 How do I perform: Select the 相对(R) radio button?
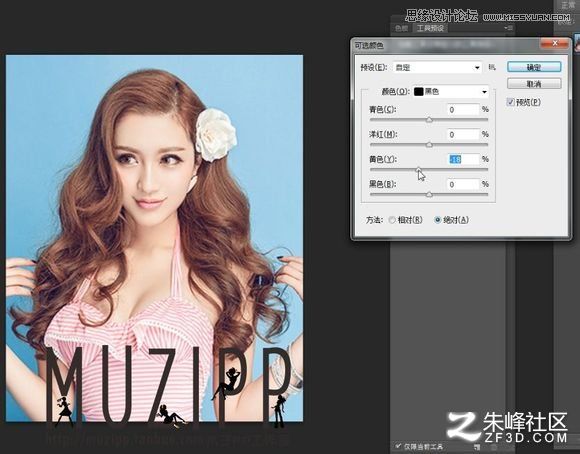pyautogui.click(x=392, y=220)
